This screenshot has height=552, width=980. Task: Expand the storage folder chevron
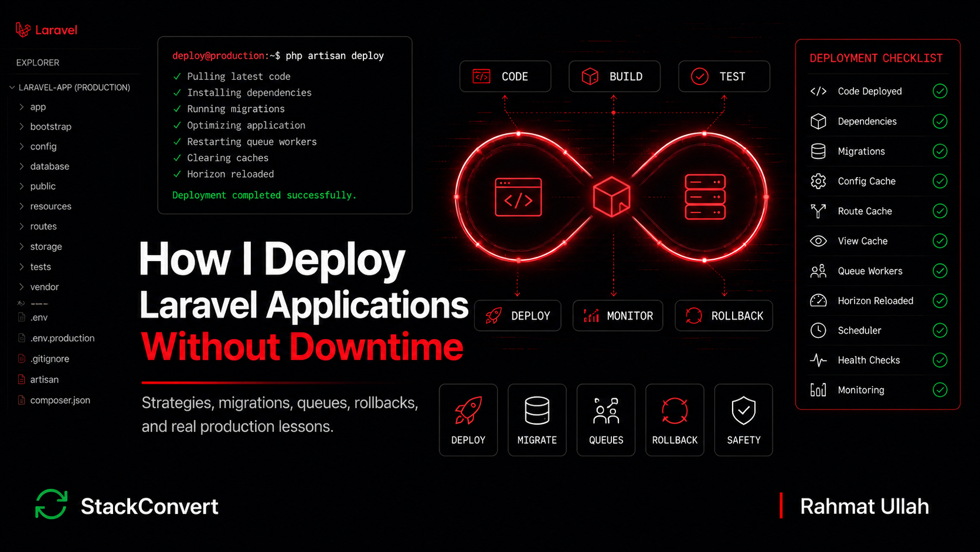click(x=22, y=246)
